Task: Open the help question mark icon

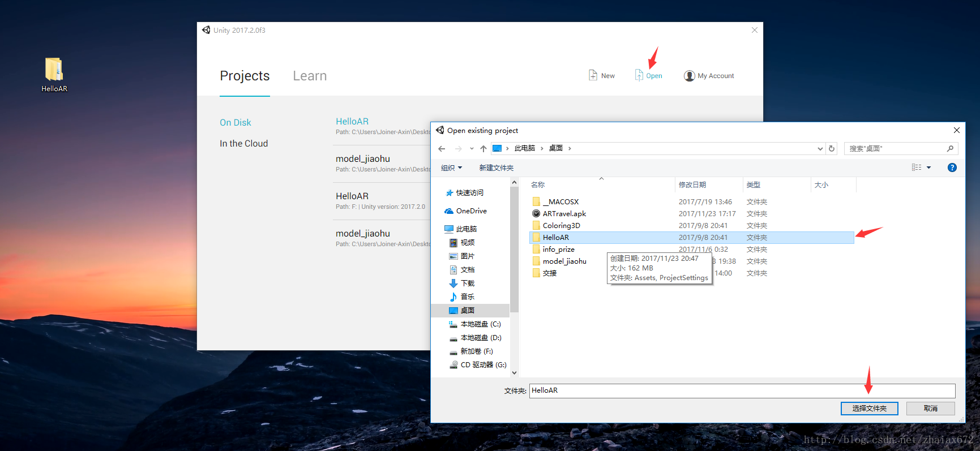Action: tap(952, 167)
